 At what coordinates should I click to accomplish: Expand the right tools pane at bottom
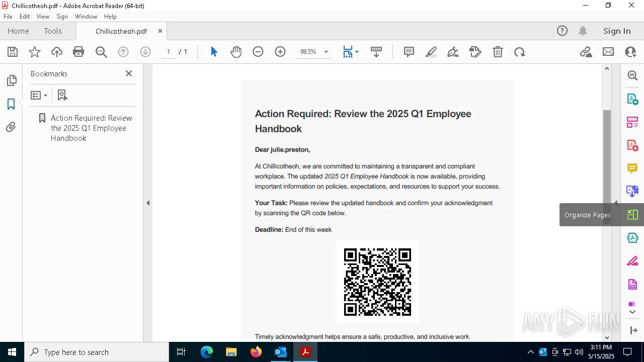click(x=633, y=330)
